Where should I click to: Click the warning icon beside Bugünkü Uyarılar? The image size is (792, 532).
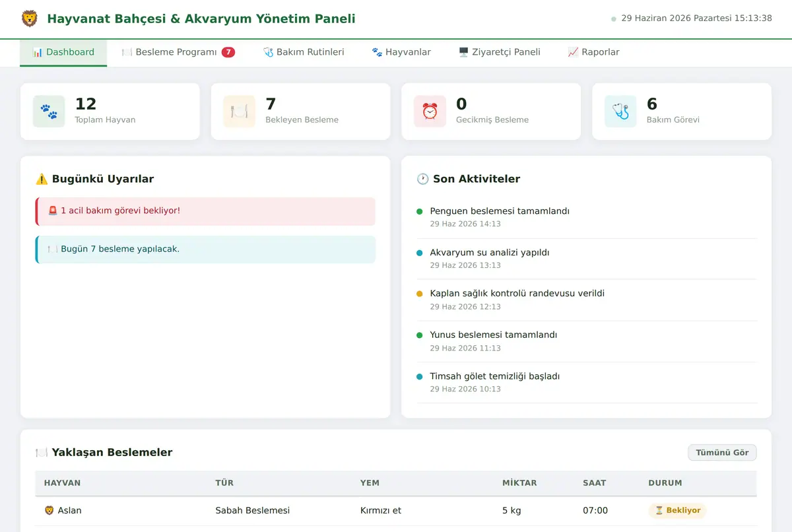tap(42, 179)
